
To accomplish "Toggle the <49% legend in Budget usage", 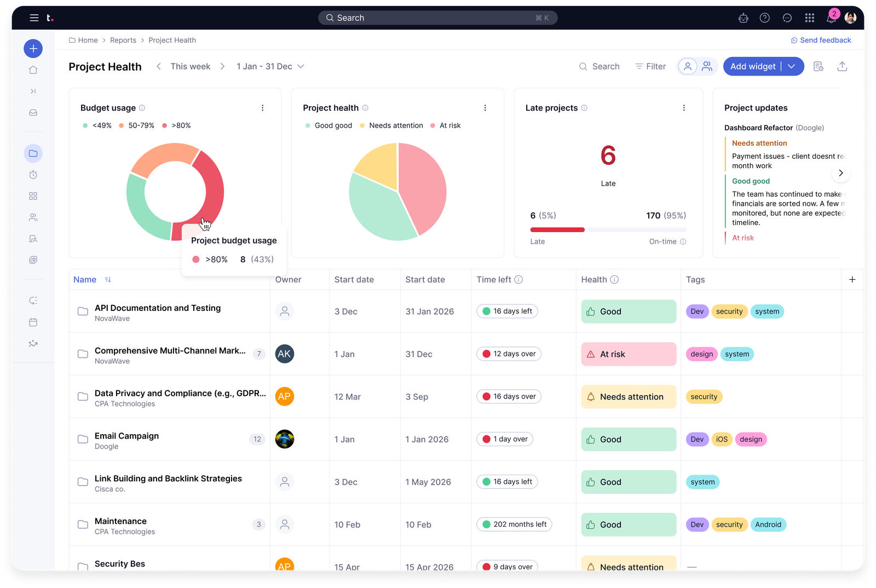I will pyautogui.click(x=97, y=125).
